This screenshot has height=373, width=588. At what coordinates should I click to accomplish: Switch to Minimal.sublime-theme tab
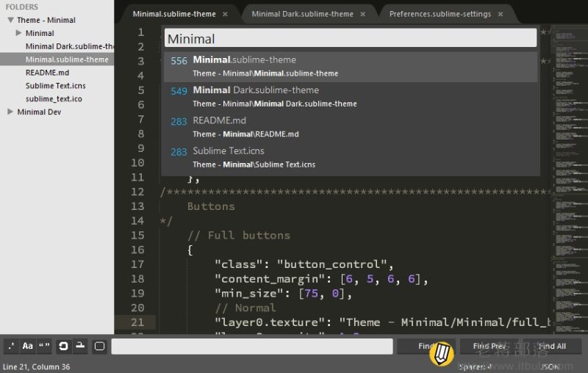[x=174, y=14]
